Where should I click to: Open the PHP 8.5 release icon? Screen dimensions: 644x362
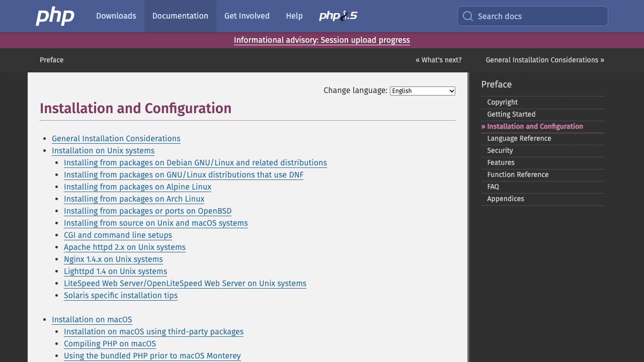click(338, 16)
